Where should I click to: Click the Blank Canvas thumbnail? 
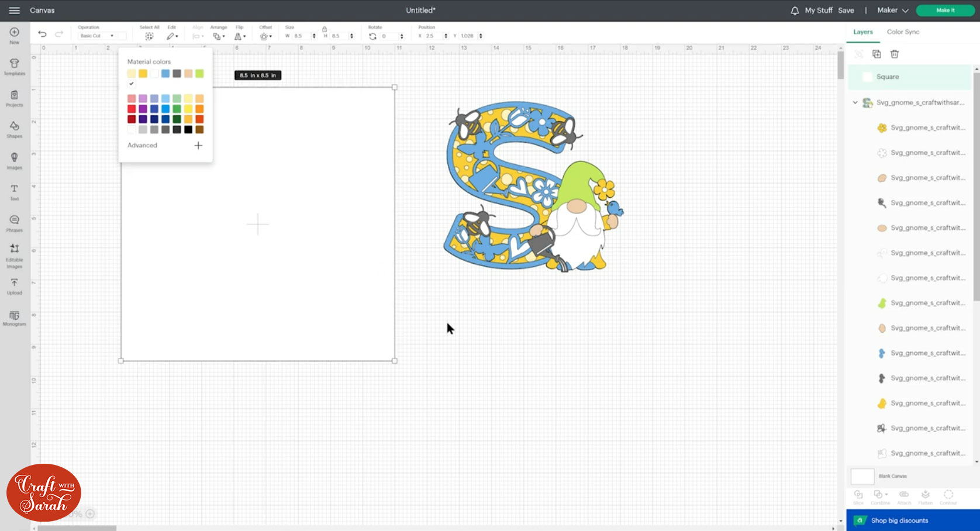pyautogui.click(x=862, y=476)
